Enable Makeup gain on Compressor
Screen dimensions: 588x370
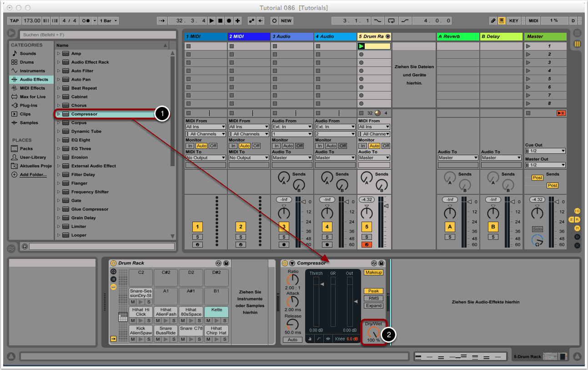pyautogui.click(x=373, y=272)
